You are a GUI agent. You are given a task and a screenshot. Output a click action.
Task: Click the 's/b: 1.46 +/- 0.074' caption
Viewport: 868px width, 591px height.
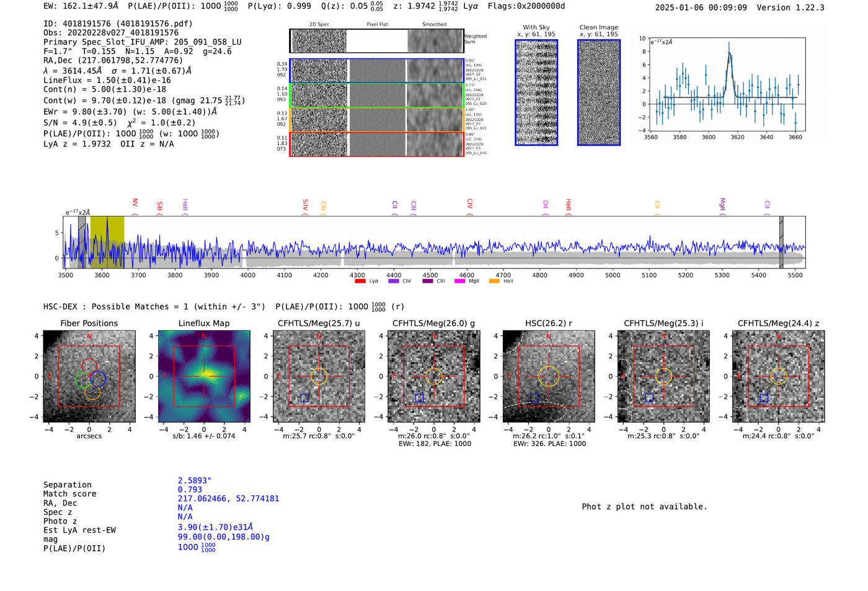[204, 436]
